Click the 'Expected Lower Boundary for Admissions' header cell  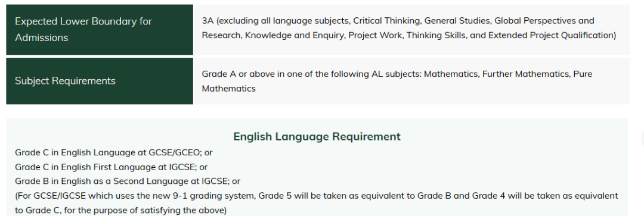tap(100, 30)
